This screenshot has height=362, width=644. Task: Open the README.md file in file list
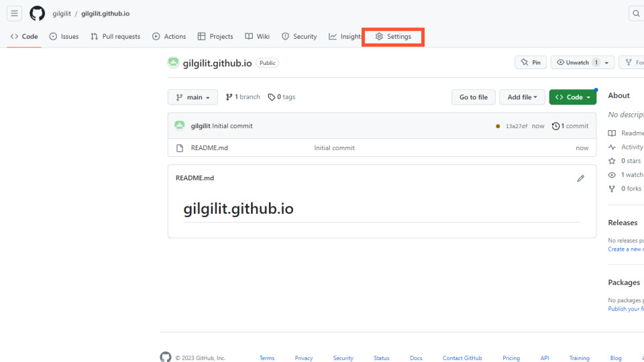coord(209,147)
